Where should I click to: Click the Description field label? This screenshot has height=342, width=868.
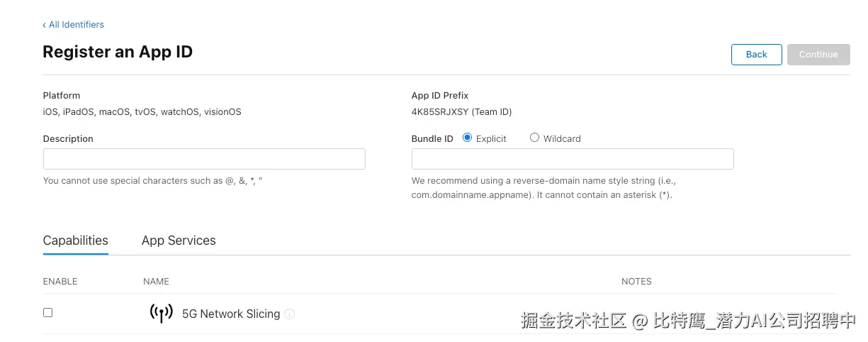click(x=68, y=139)
